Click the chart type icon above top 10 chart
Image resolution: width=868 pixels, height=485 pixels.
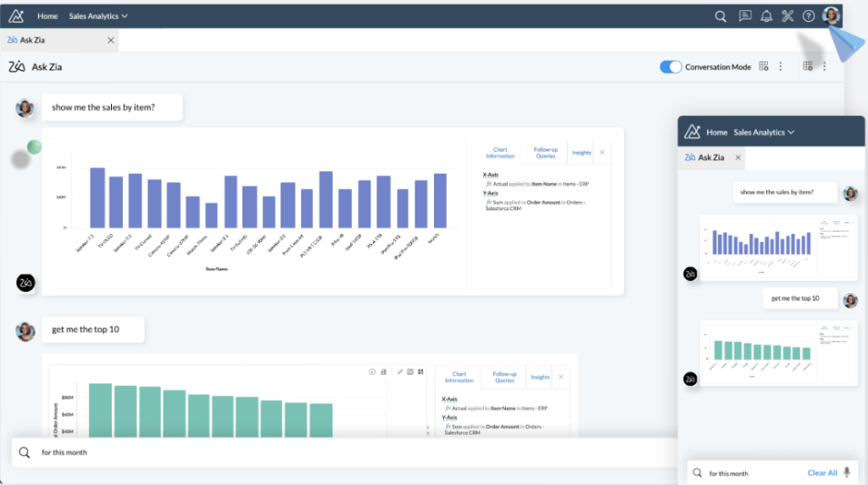pos(384,371)
